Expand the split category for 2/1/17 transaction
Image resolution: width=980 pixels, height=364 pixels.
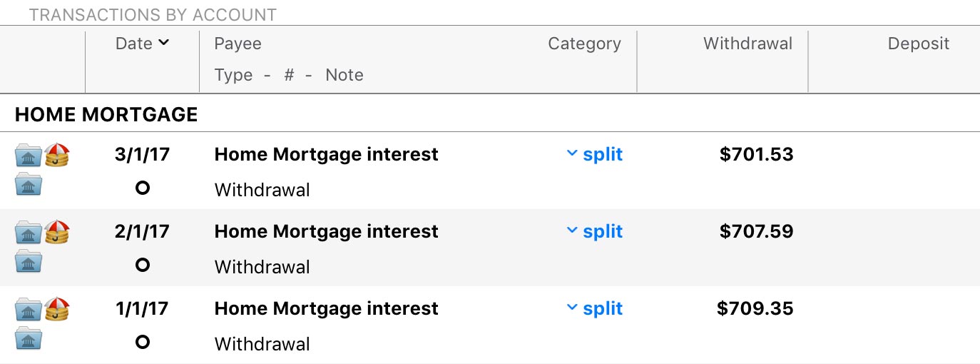pyautogui.click(x=594, y=231)
